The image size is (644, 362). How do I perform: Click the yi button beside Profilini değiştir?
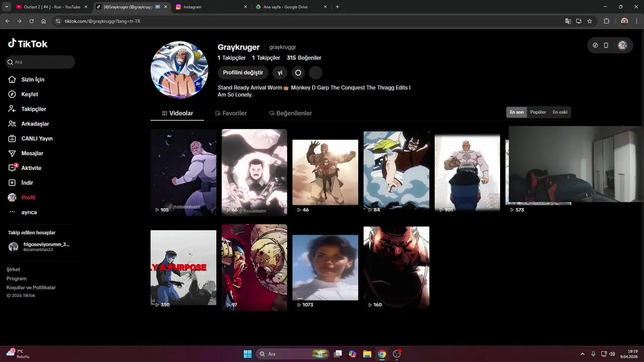tap(280, 73)
